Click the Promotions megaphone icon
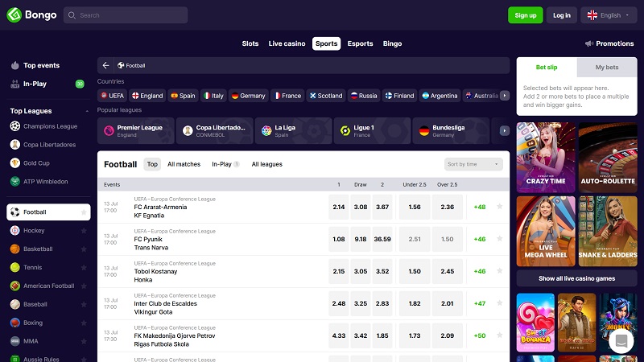The width and height of the screenshot is (644, 362). [589, 43]
